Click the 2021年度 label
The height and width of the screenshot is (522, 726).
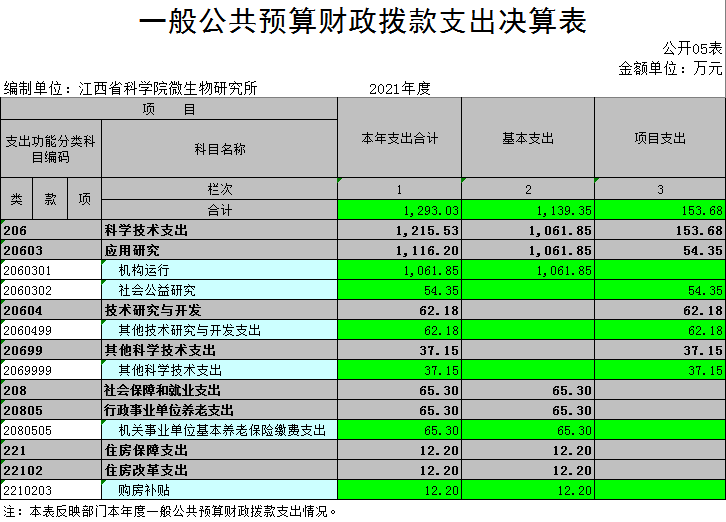click(400, 88)
